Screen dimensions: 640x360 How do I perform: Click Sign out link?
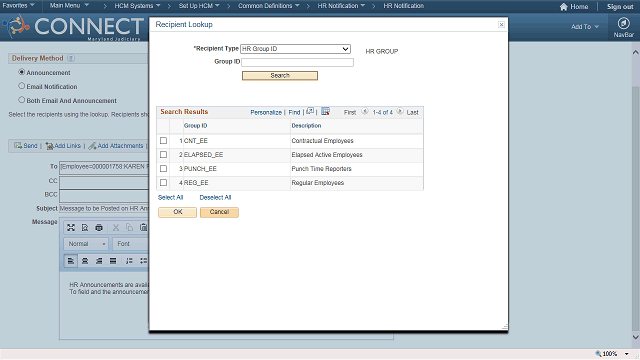620,7
